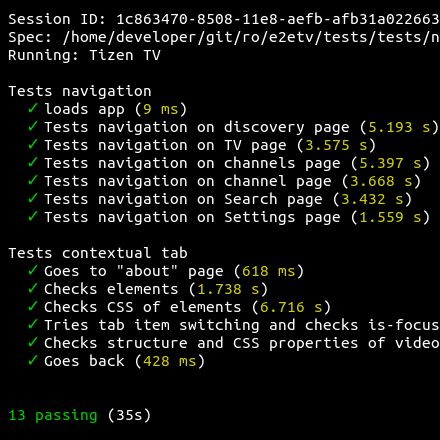This screenshot has height=440, width=440.
Task: Select the Session ID text line
Action: pyautogui.click(x=224, y=19)
